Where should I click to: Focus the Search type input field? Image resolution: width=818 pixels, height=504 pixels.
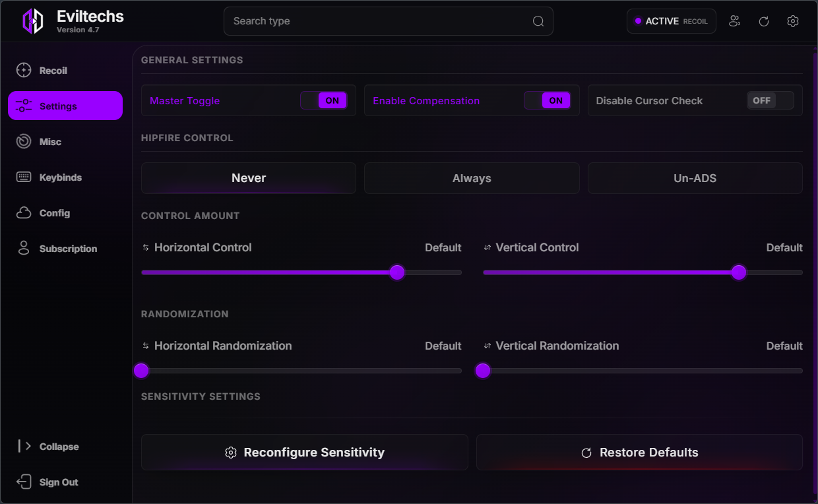[389, 21]
